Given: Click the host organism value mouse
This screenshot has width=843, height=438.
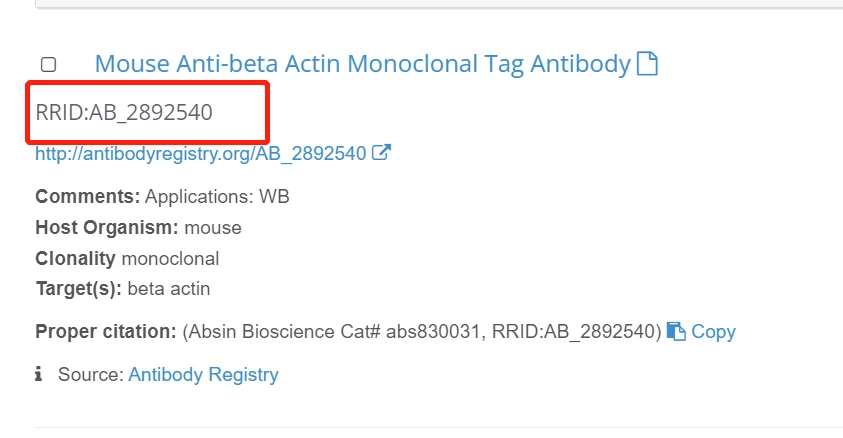Looking at the screenshot, I should tap(213, 227).
